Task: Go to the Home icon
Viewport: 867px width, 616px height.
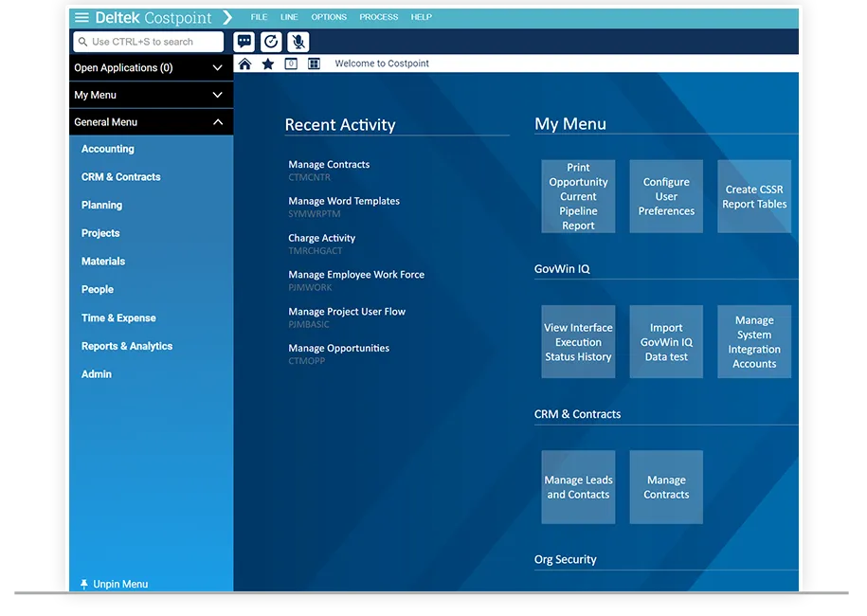Action: click(245, 63)
